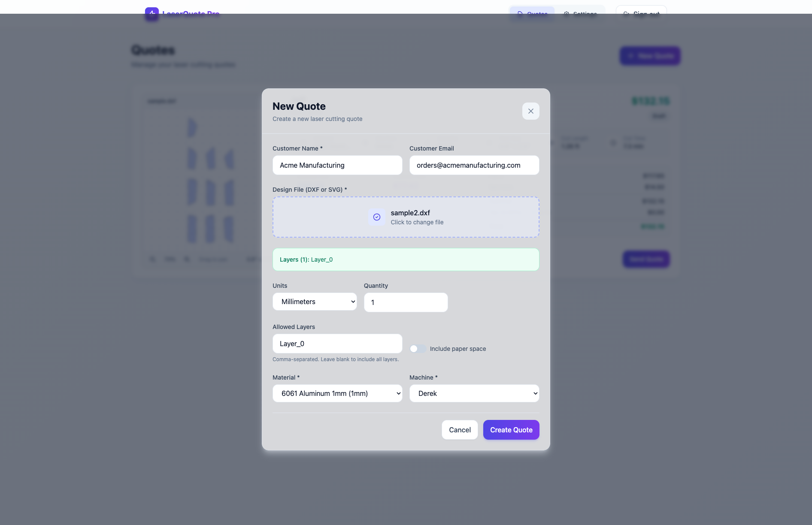Click the green Layers (1) banner

(406, 259)
